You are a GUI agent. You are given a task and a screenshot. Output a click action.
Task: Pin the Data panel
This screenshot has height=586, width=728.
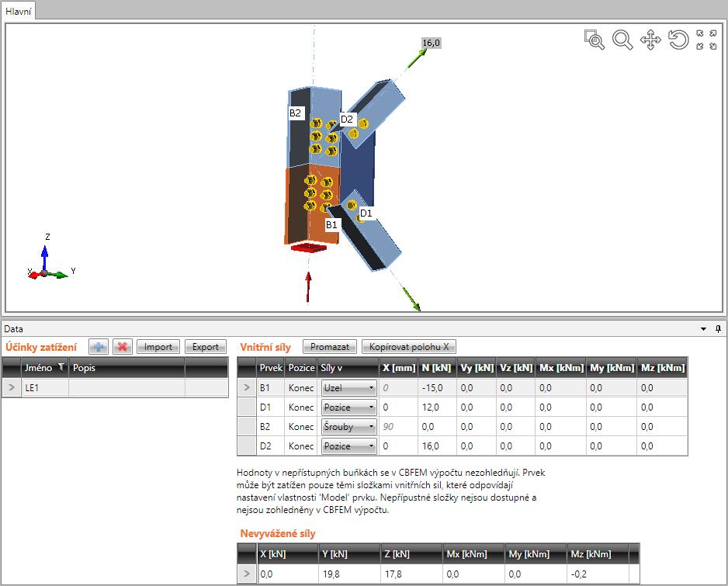718,329
